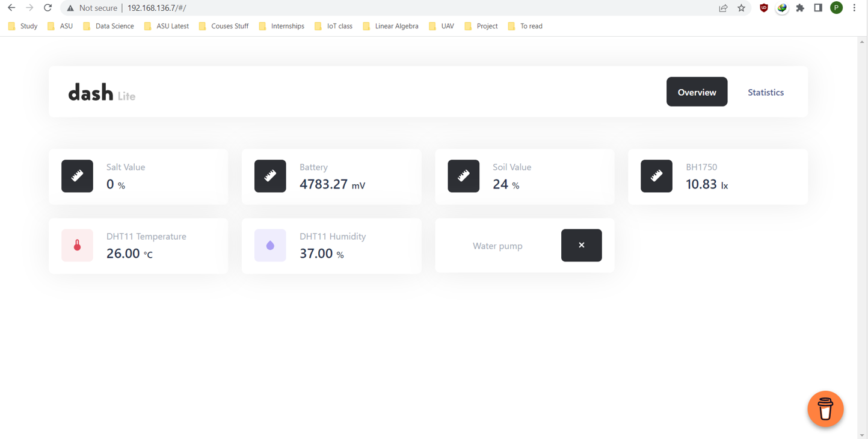Open the Extensions puzzle piece menu

click(800, 8)
